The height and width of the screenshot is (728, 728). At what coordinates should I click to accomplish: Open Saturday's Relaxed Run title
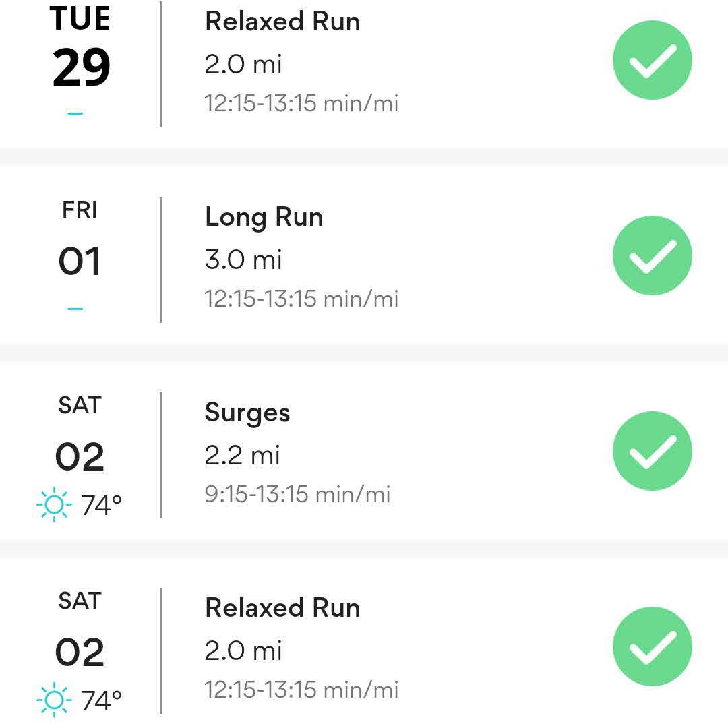[282, 608]
